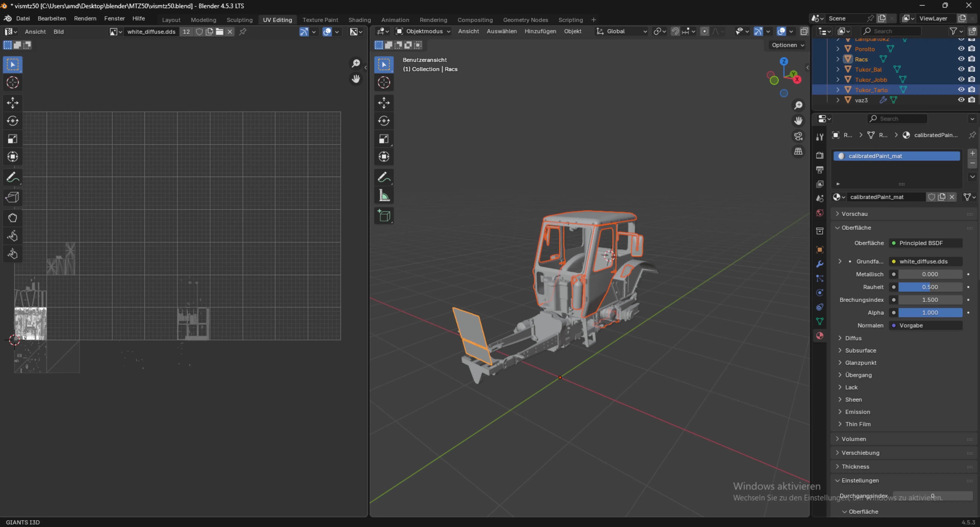Toggle fake user shield for calibratedPaint_mat
Viewport: 980px width, 527px height.
point(931,197)
